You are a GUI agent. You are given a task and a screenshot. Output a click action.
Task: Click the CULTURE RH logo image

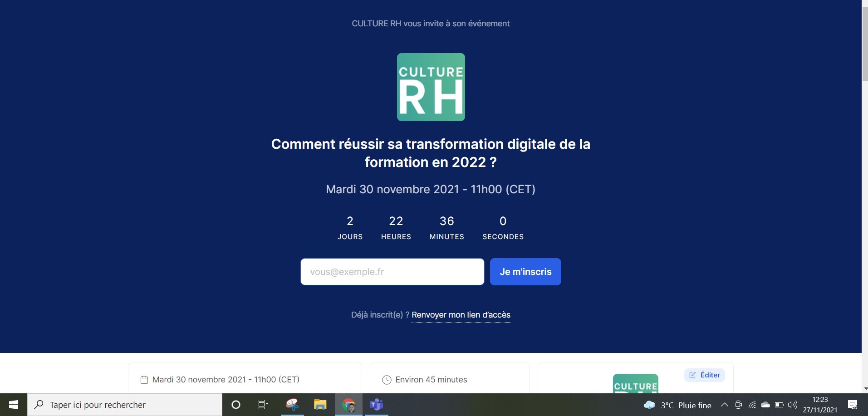[x=431, y=87]
